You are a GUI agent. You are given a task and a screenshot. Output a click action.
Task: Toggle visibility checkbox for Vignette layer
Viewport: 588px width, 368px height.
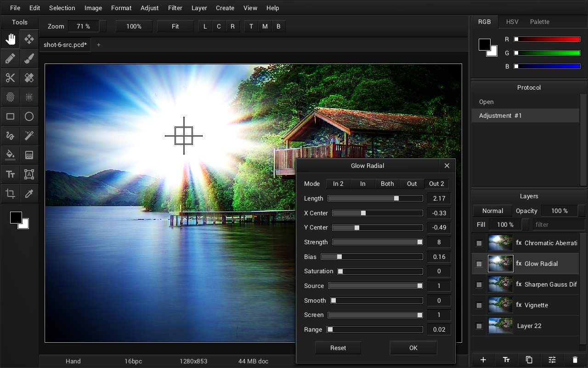(479, 305)
